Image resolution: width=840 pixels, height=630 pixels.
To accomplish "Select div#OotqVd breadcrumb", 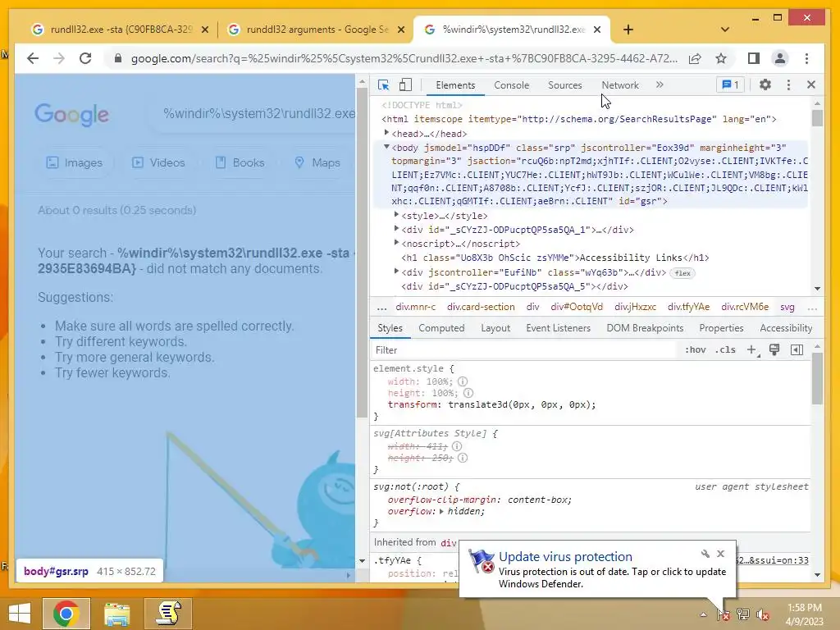I will pyautogui.click(x=577, y=307).
